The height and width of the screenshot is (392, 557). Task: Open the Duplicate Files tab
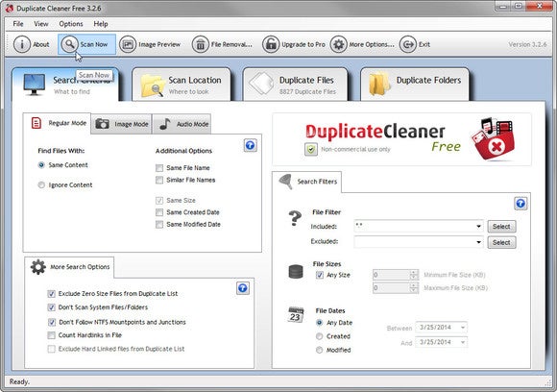click(295, 85)
